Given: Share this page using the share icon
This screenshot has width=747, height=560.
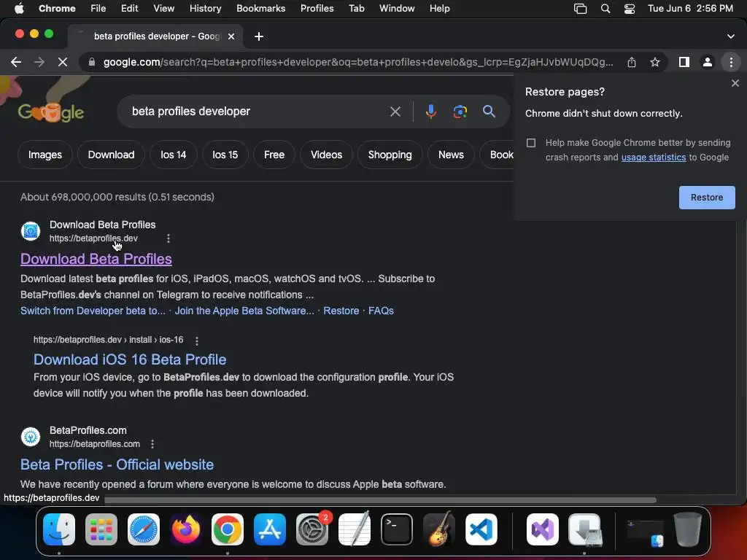Looking at the screenshot, I should point(631,62).
